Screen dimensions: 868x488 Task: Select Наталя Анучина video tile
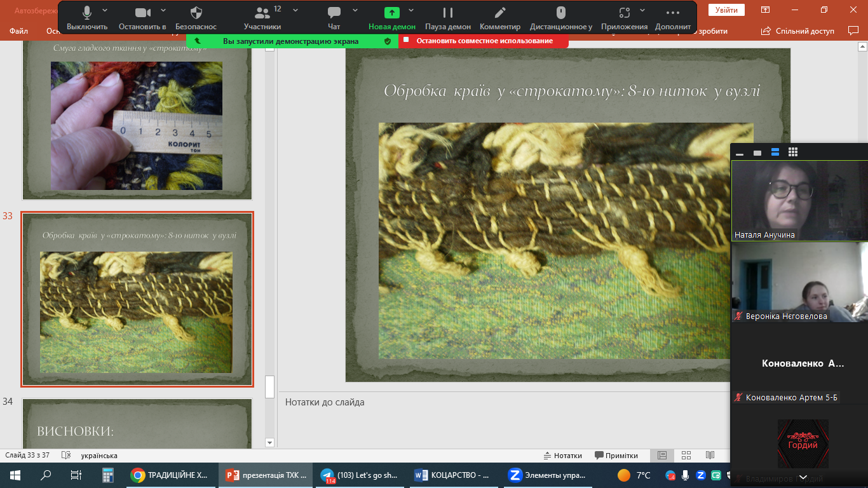click(x=799, y=200)
